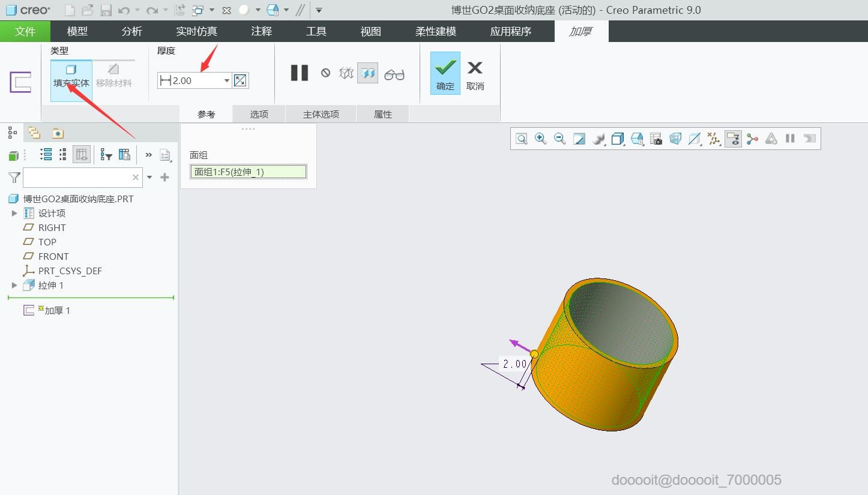This screenshot has width=868, height=495.
Task: Toggle the annotation display filter button
Action: (732, 139)
